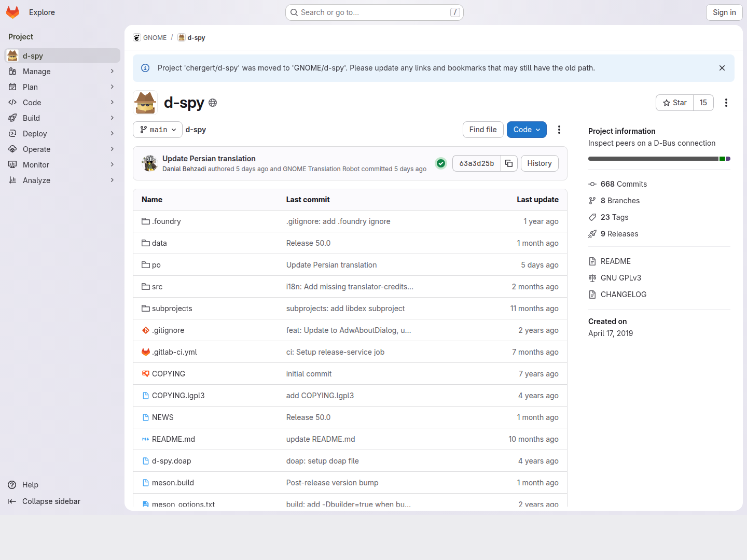This screenshot has width=747, height=560.
Task: Expand the Build sidebar section
Action: [62, 118]
